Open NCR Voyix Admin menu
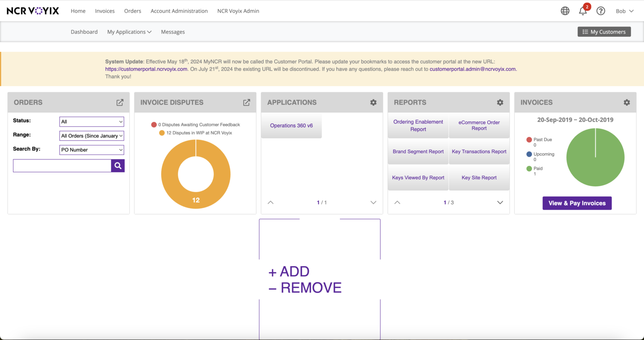This screenshot has height=340, width=644. pos(238,11)
